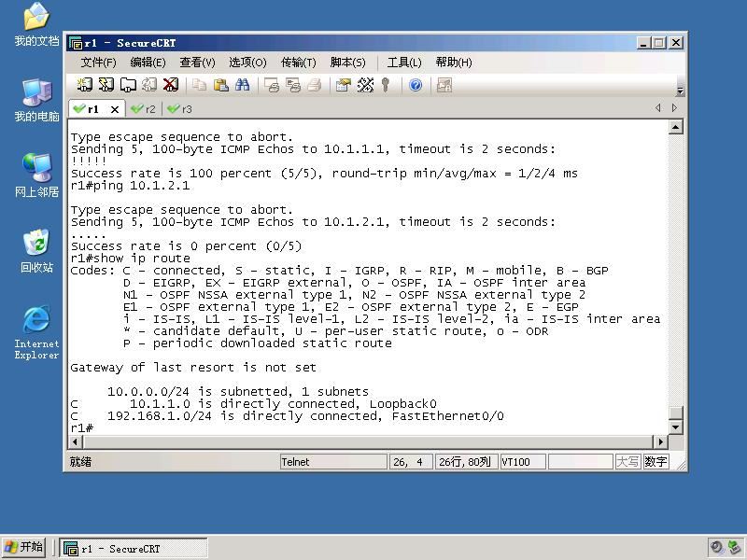
Task: Open the 文件(F) menu
Action: coord(98,63)
